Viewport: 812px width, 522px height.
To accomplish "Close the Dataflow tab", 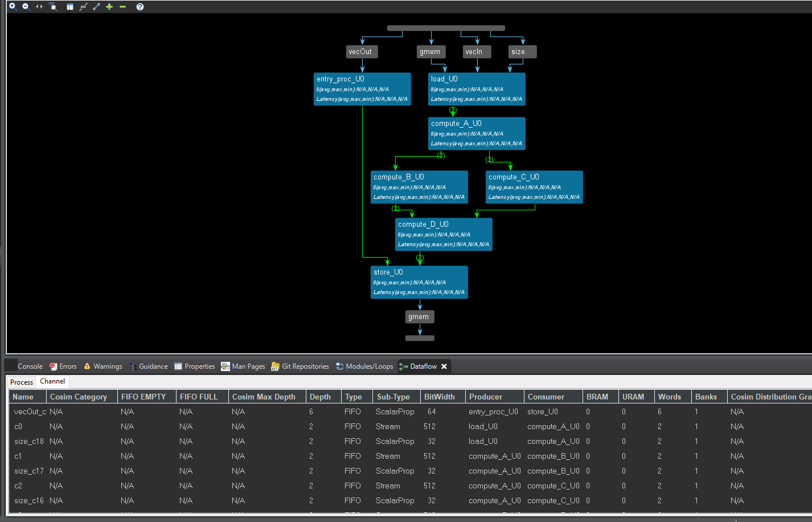I will 444,366.
